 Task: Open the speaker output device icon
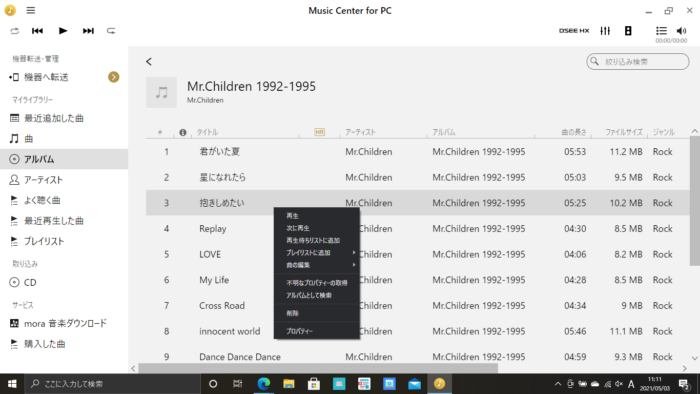pyautogui.click(x=628, y=31)
